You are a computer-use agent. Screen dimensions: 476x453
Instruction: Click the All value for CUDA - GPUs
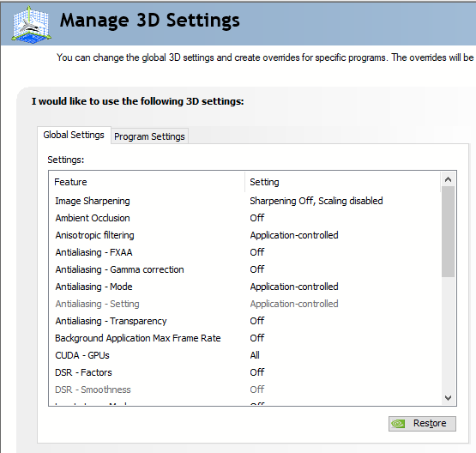(x=255, y=355)
